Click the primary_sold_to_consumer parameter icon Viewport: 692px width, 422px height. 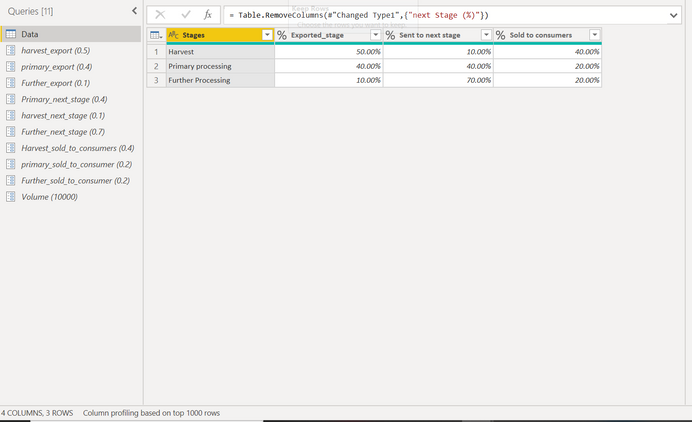(x=11, y=164)
